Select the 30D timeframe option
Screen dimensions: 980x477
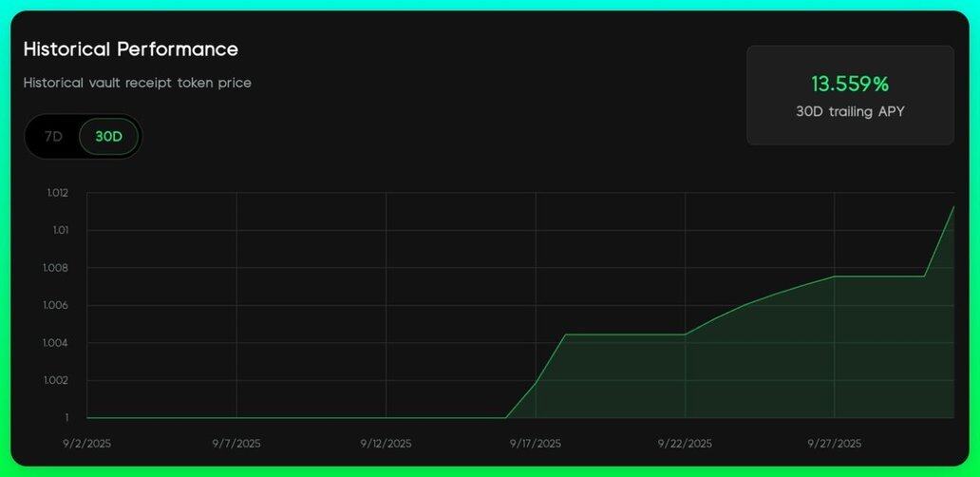coord(109,137)
